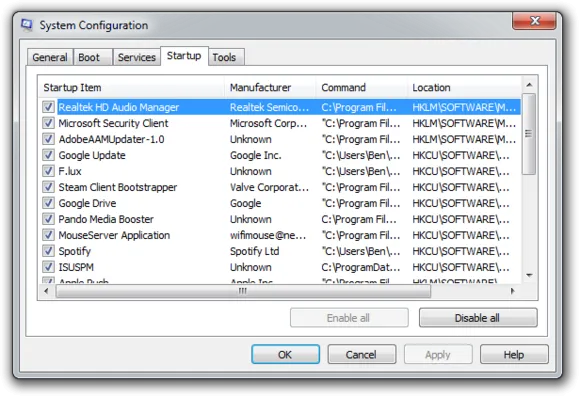
Task: Uncheck the ISUSPM startup checkbox
Action: [x=48, y=267]
